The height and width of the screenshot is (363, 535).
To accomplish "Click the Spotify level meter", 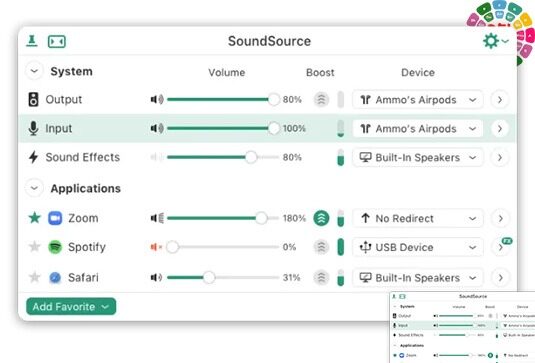I will coord(341,247).
